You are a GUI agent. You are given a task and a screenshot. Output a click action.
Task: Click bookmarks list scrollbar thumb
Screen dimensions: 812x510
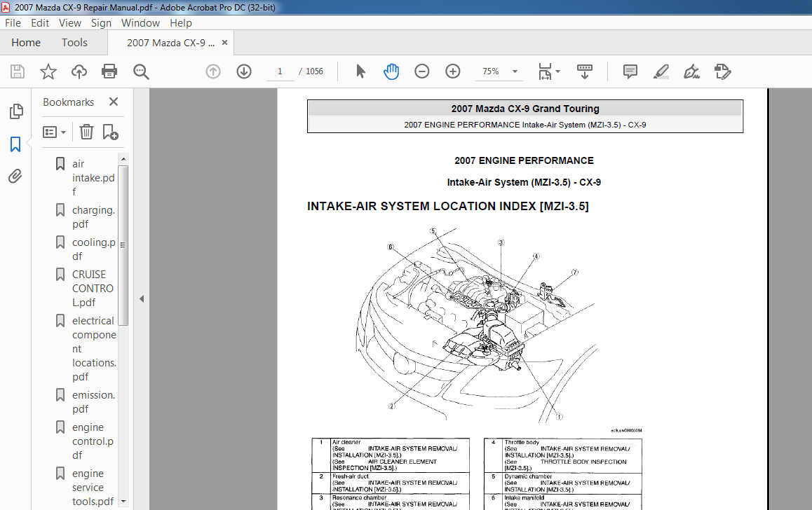[x=123, y=245]
